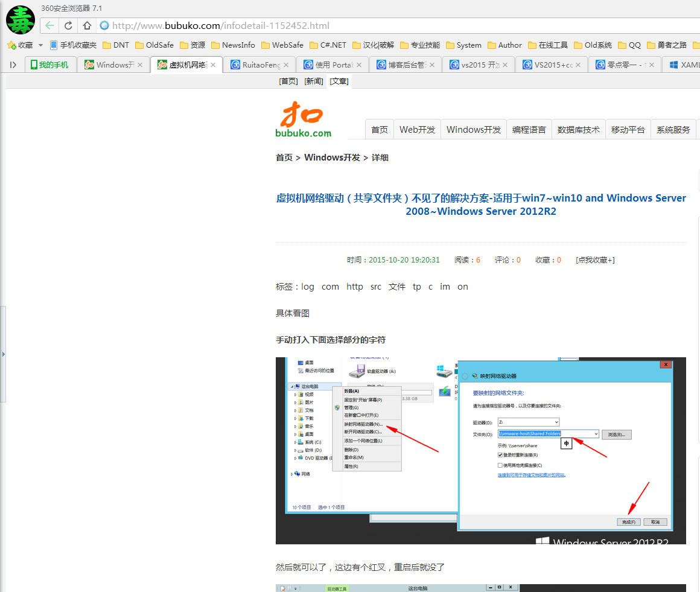Switch to the 博客后台管 tab
The height and width of the screenshot is (592, 700).
click(406, 65)
